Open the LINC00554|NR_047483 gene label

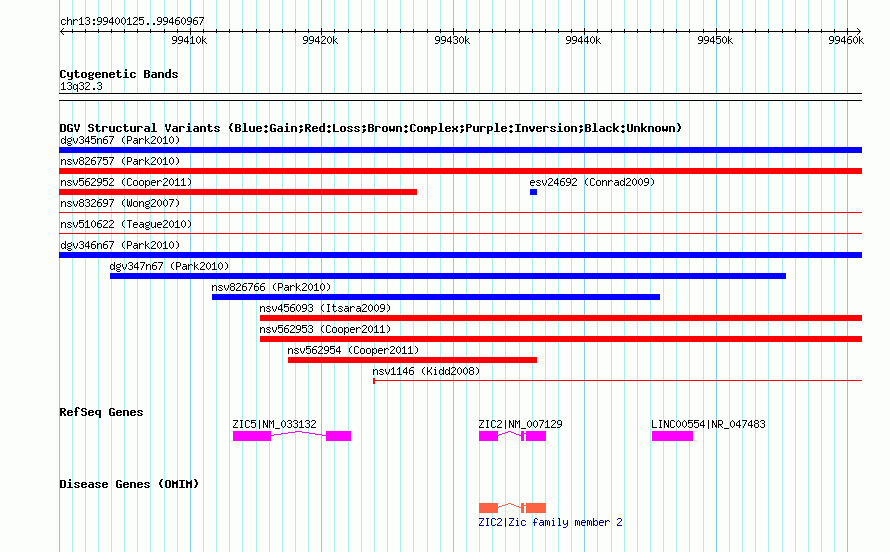(x=708, y=424)
